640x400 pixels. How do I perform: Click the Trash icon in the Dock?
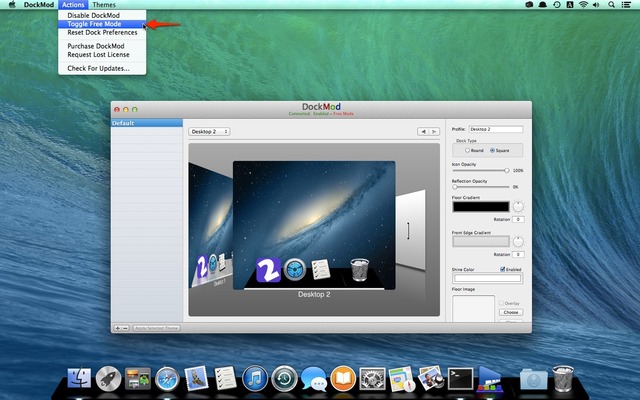pos(563,379)
